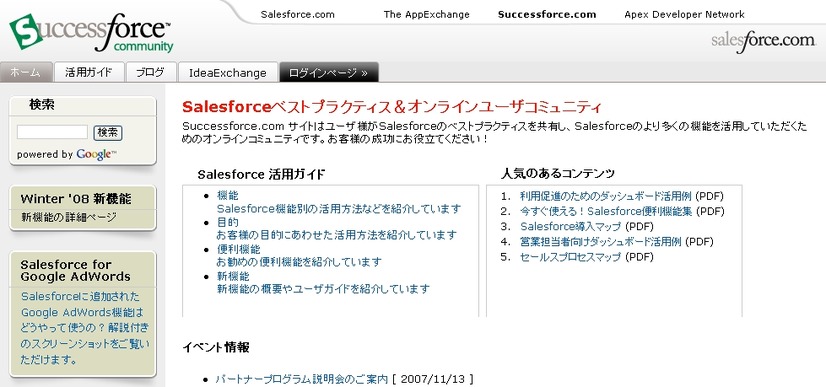Click '新機能の概要やユーザガイドを紹介しています' text
826x387 pixels.
point(323,289)
